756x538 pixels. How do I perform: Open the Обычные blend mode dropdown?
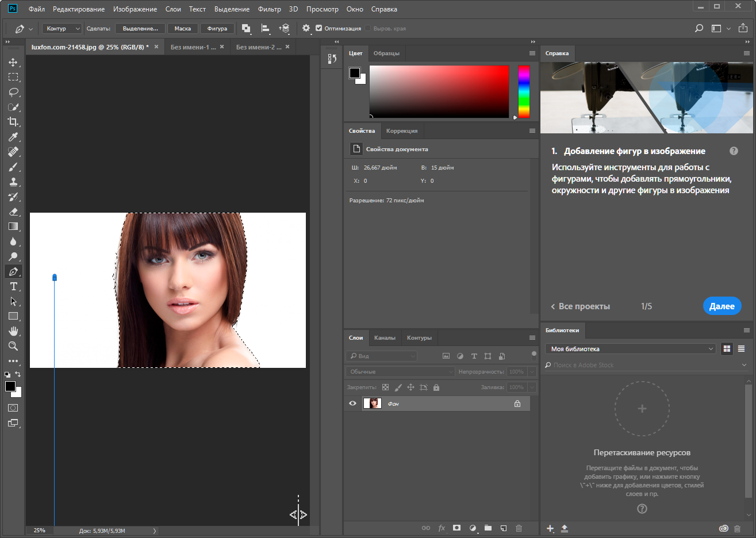click(400, 372)
